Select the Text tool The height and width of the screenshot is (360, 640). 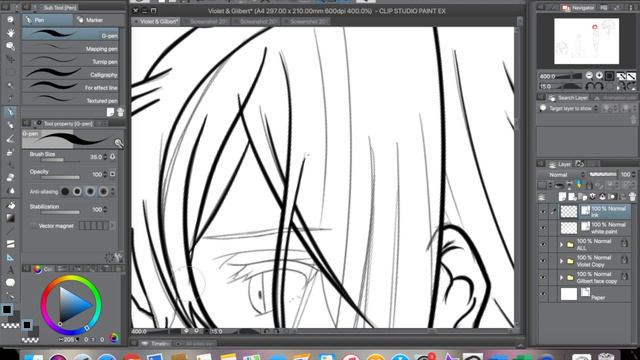pyautogui.click(x=11, y=270)
